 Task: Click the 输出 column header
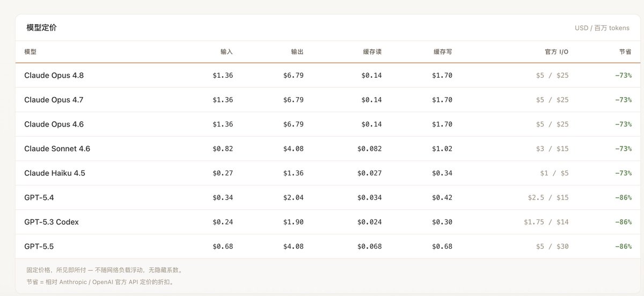pos(297,52)
